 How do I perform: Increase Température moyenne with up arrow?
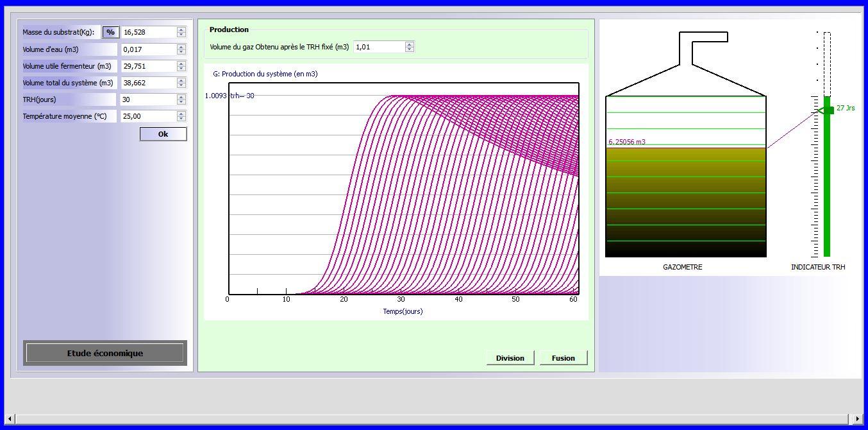(x=181, y=113)
